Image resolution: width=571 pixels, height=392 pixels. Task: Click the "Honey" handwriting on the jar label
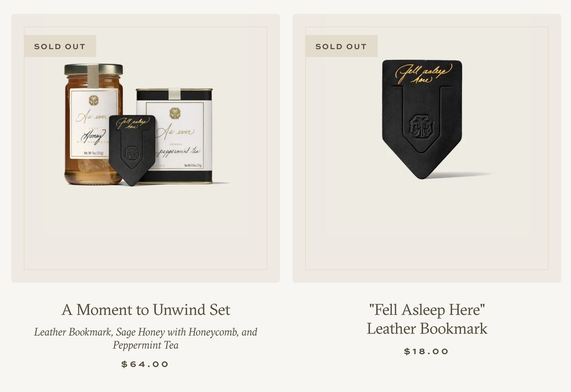[x=94, y=136]
